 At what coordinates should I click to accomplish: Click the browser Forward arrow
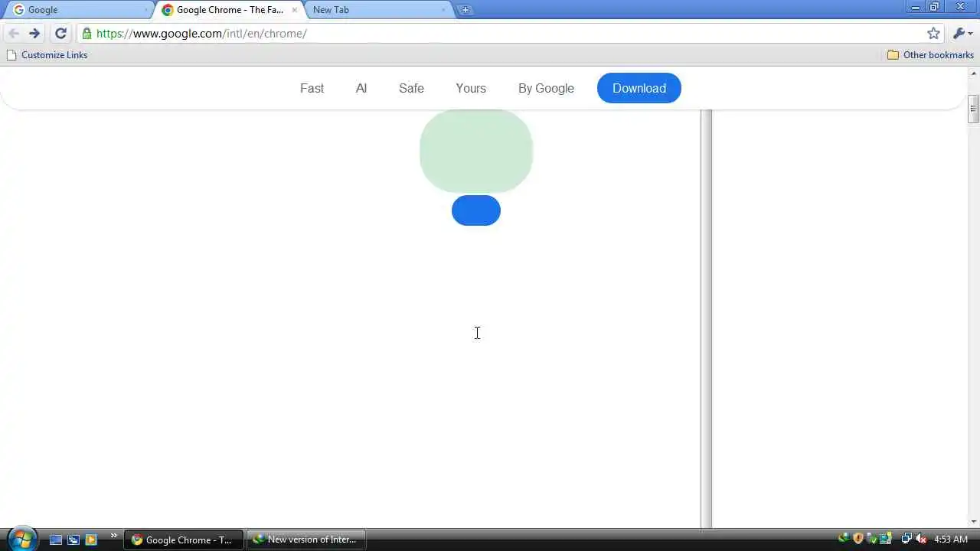coord(34,34)
